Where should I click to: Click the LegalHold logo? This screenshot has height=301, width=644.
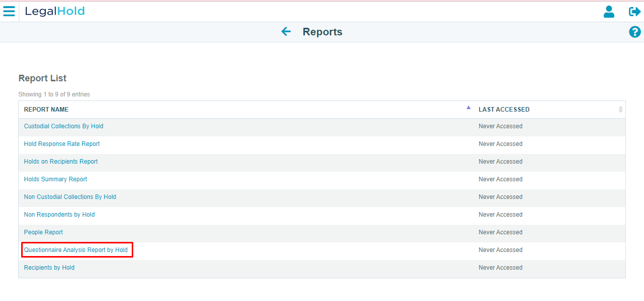tap(55, 11)
